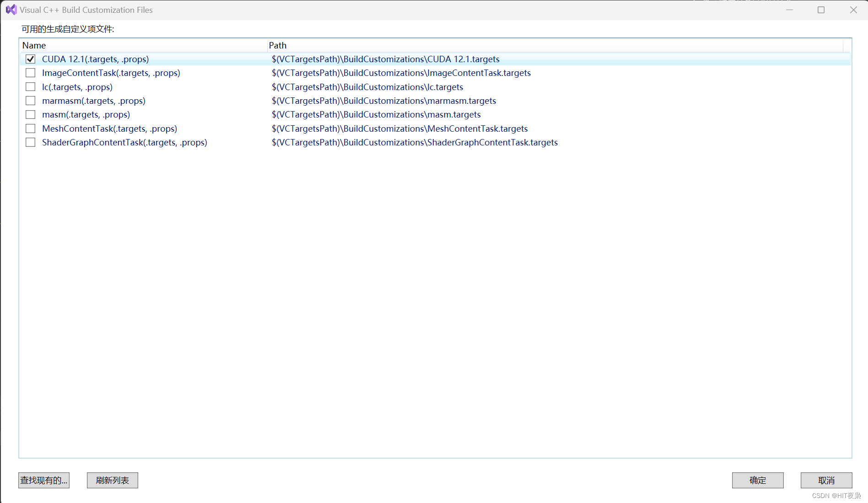This screenshot has height=503, width=868.
Task: Select the marmasm(.targets, .props) row name
Action: 94,101
